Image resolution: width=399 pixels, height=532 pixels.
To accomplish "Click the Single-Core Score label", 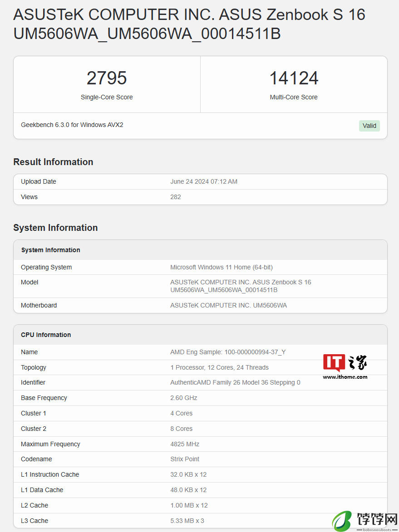I will tap(107, 97).
